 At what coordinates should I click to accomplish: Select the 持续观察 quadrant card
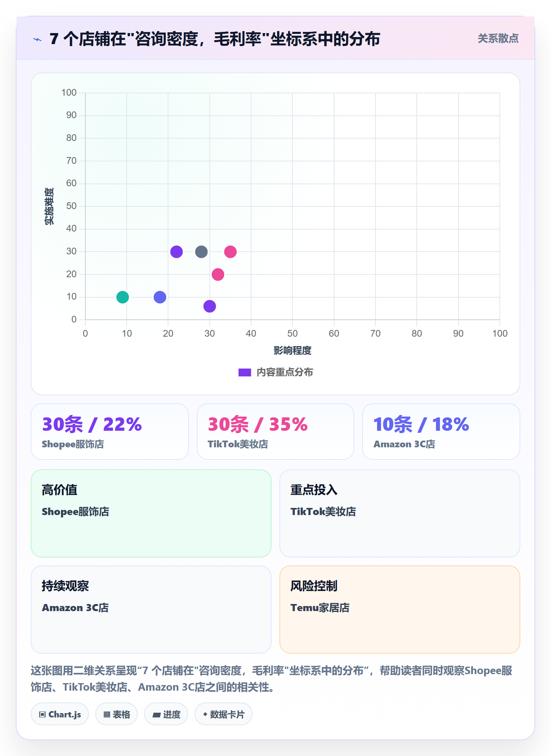point(151,610)
